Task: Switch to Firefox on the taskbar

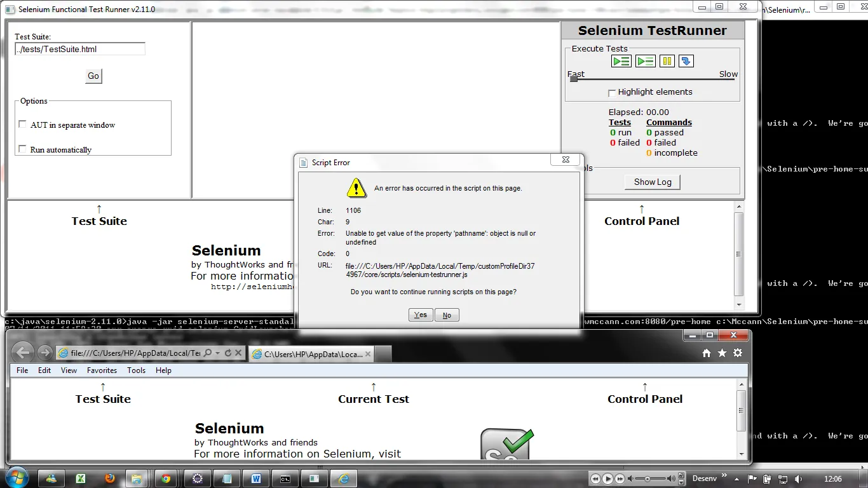Action: (109, 478)
